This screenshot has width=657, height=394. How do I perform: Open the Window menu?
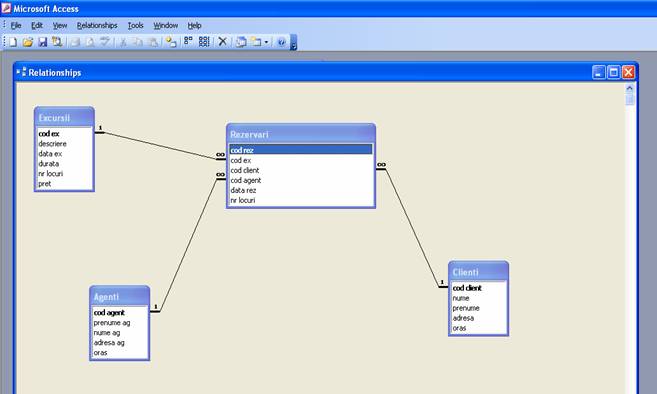point(166,26)
